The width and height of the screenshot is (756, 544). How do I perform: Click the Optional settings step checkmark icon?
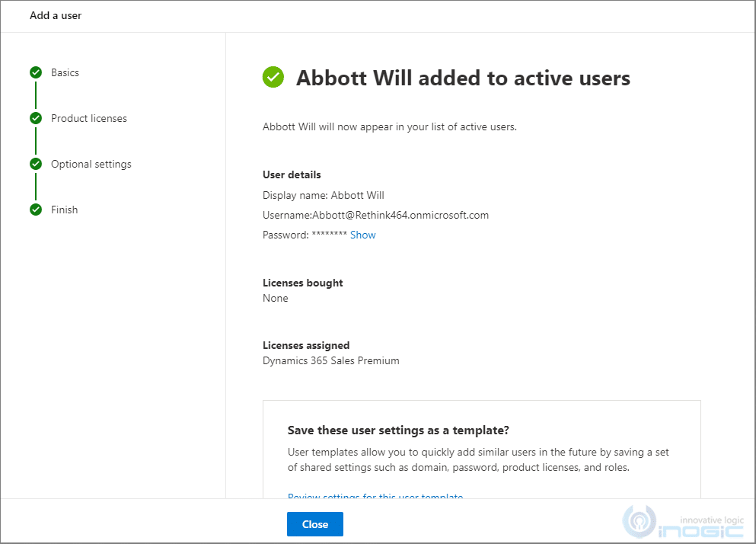coord(36,164)
